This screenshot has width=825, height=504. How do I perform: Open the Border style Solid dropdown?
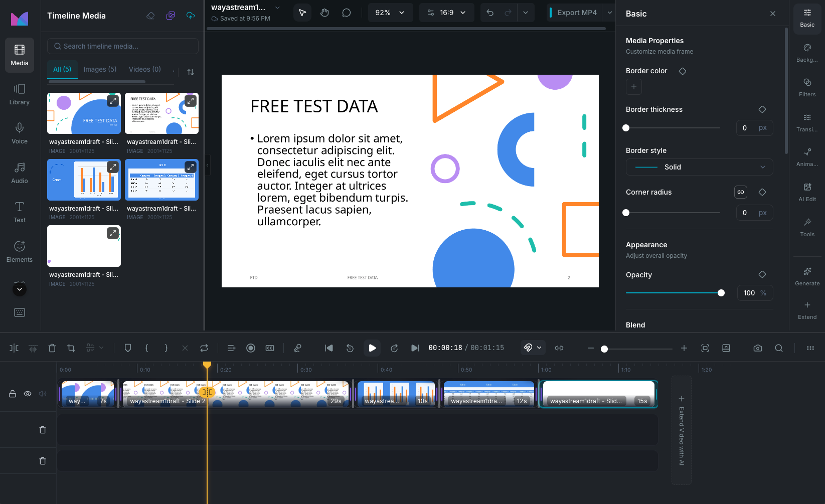point(699,167)
